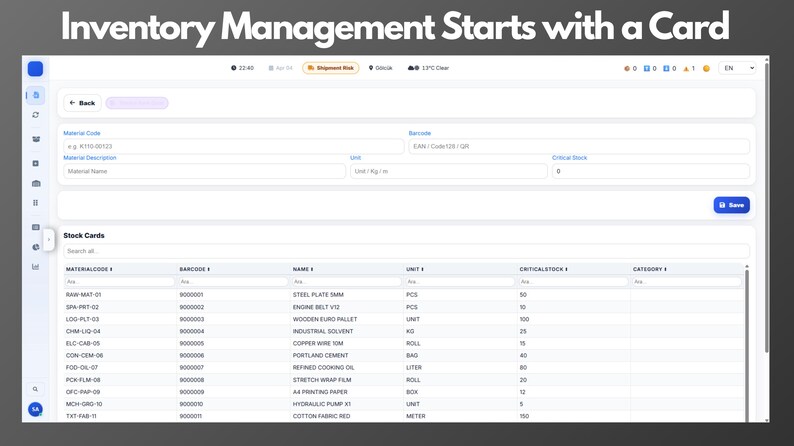Open the card list sidebar icon
794x446 pixels.
pos(35,227)
